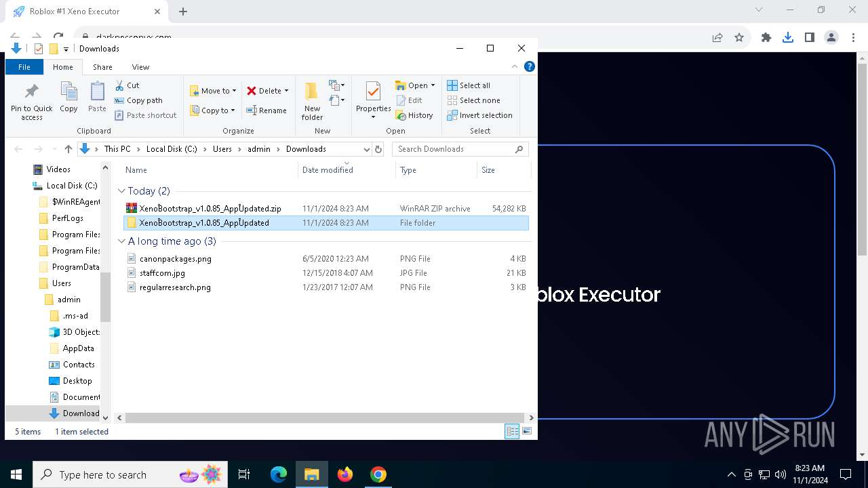This screenshot has height=488, width=868.
Task: Click the red Delete button
Action: coord(264,91)
